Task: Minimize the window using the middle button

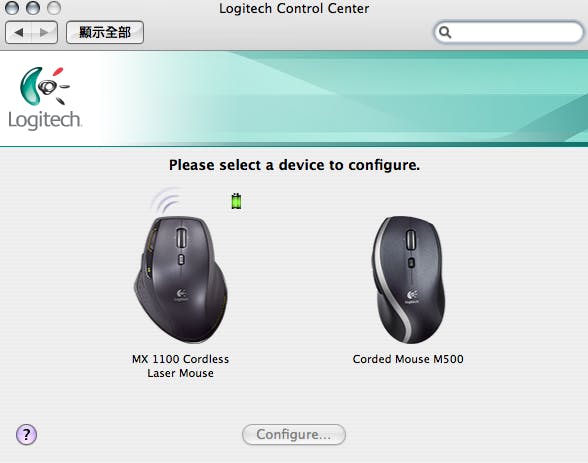Action: tap(33, 7)
